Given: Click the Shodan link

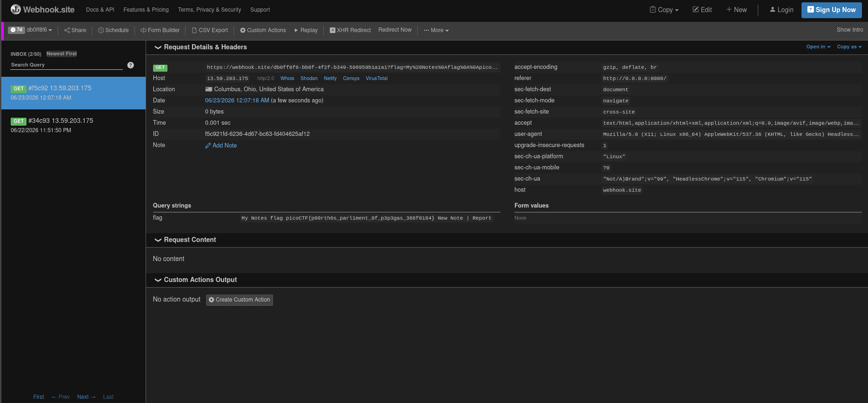Looking at the screenshot, I should click(309, 79).
